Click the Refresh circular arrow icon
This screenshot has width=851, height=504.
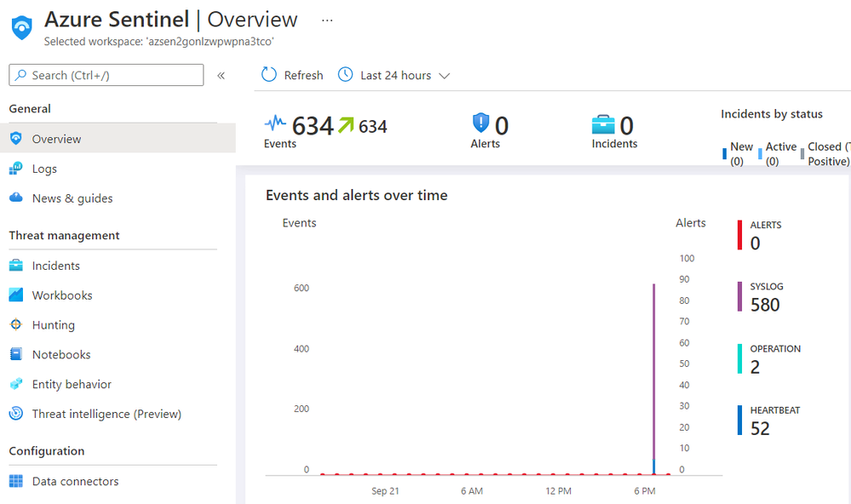point(268,75)
